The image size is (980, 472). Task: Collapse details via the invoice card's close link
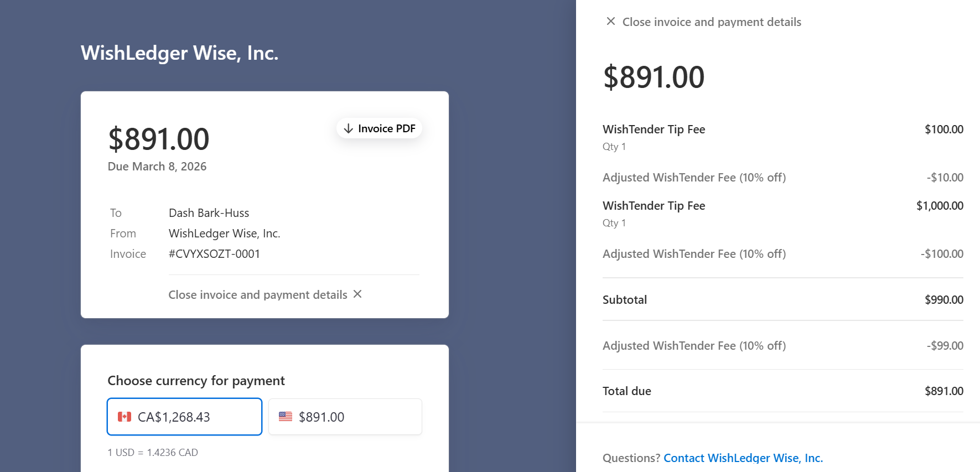[x=258, y=294]
